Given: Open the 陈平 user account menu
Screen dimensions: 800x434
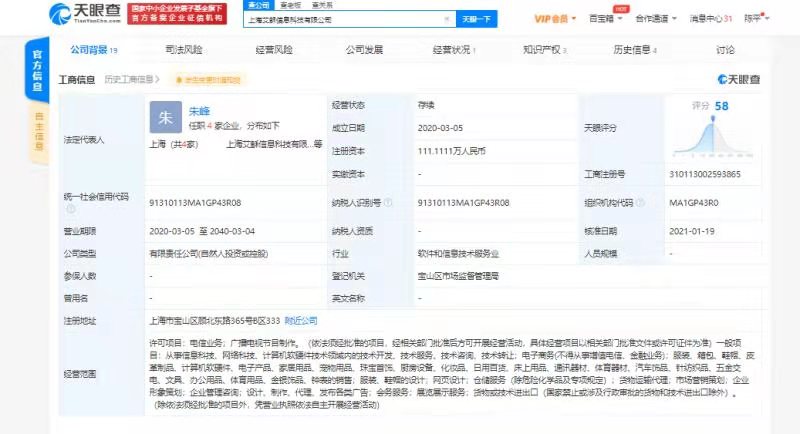Looking at the screenshot, I should click(756, 19).
